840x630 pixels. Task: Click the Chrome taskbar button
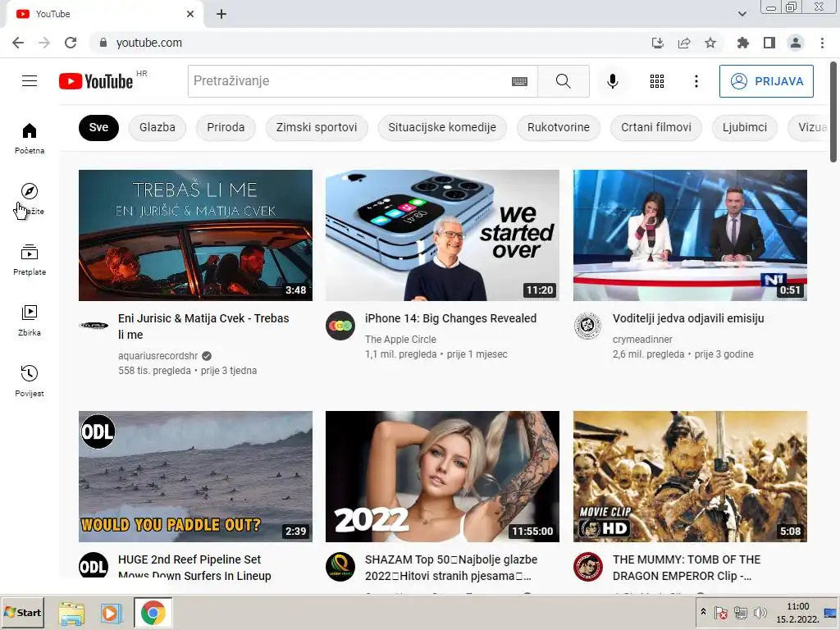click(x=153, y=613)
